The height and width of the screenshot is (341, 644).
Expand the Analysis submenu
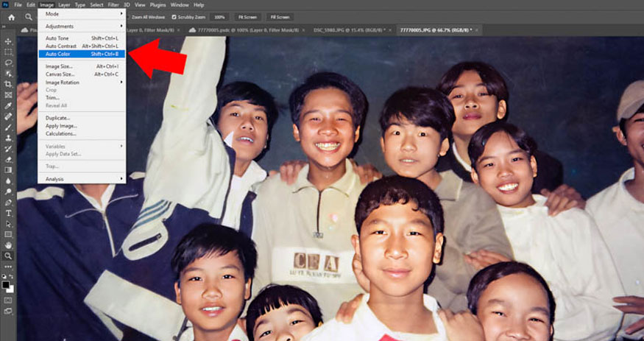point(82,179)
